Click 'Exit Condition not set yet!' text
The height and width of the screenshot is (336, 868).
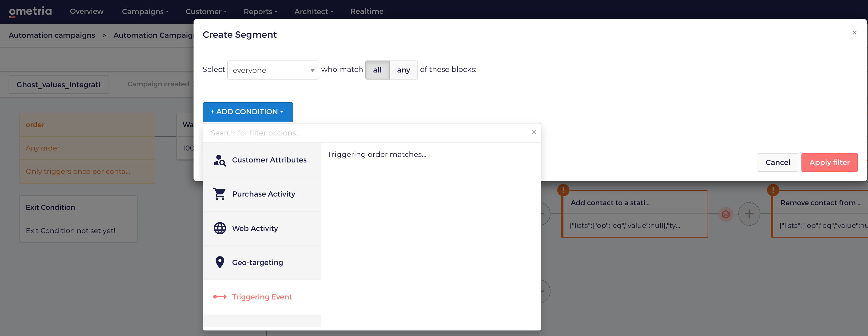[x=71, y=231]
